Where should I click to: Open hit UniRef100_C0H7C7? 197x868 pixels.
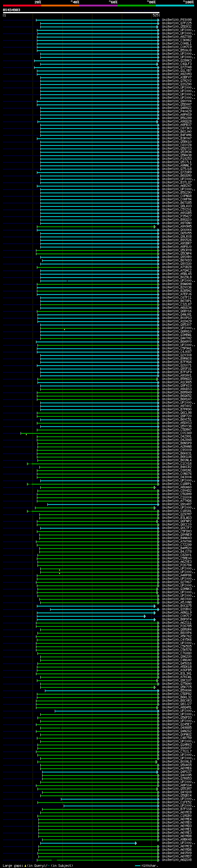tap(176, 616)
